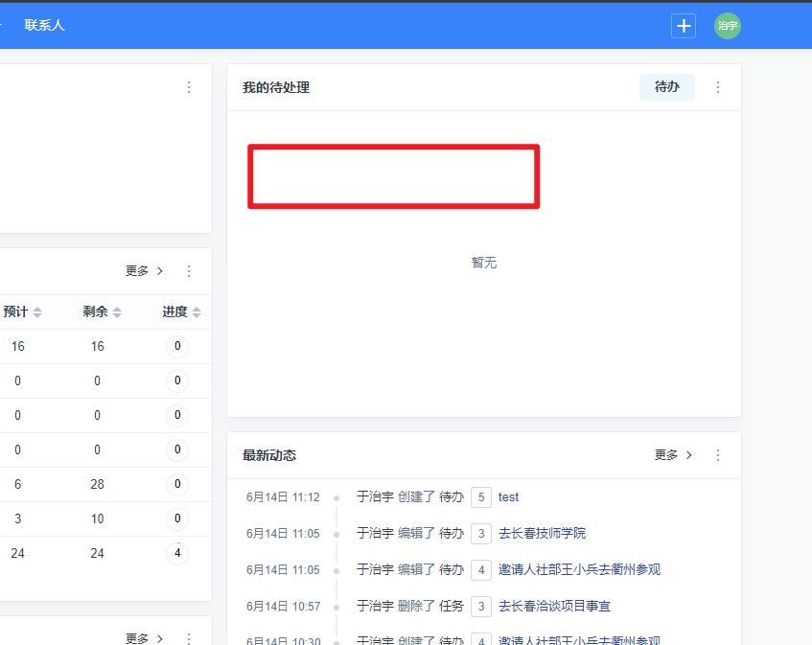Click the 暂无 empty placeholder text
This screenshot has height=645, width=812.
pos(484,263)
